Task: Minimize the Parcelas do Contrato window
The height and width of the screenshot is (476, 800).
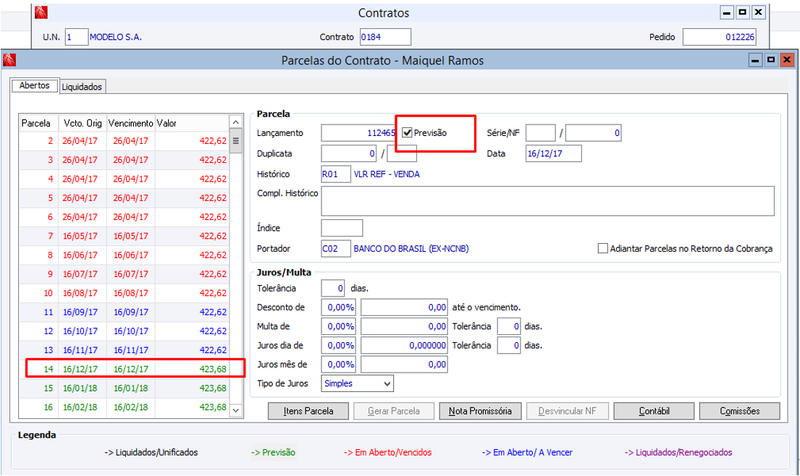Action: tap(755, 60)
